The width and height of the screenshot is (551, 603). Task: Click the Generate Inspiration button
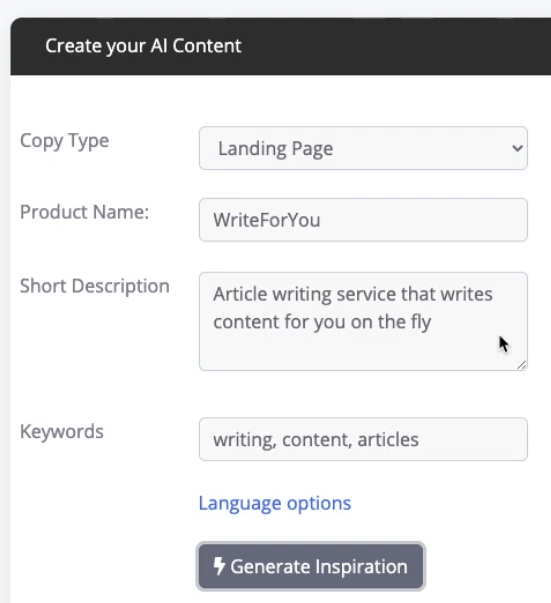coord(311,566)
